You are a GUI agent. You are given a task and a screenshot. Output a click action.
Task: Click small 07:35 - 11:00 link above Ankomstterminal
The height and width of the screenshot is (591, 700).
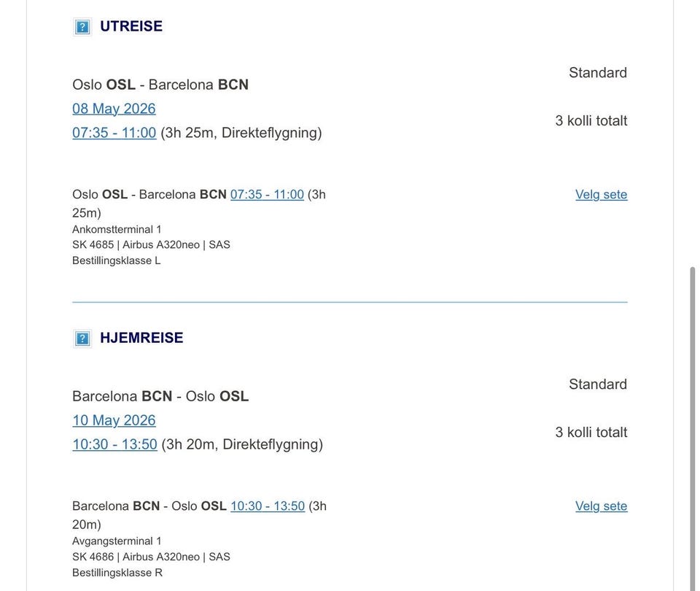click(x=267, y=195)
